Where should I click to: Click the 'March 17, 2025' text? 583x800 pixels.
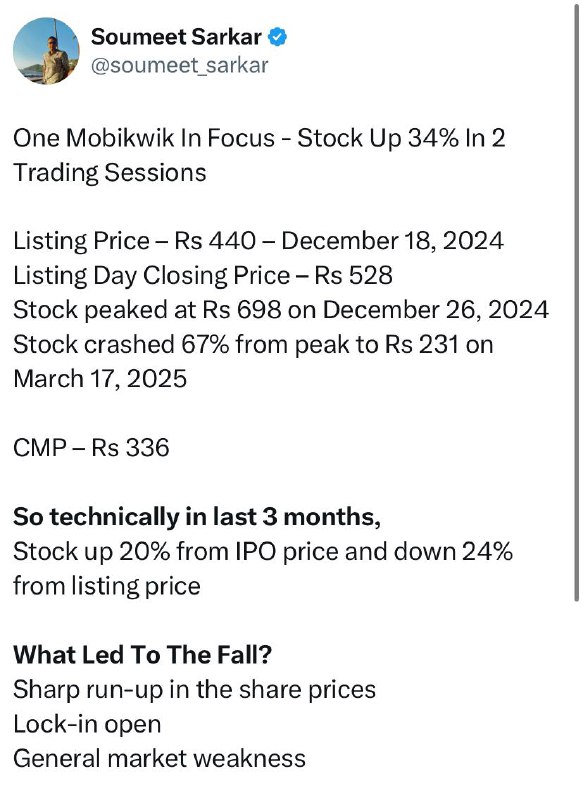point(100,379)
